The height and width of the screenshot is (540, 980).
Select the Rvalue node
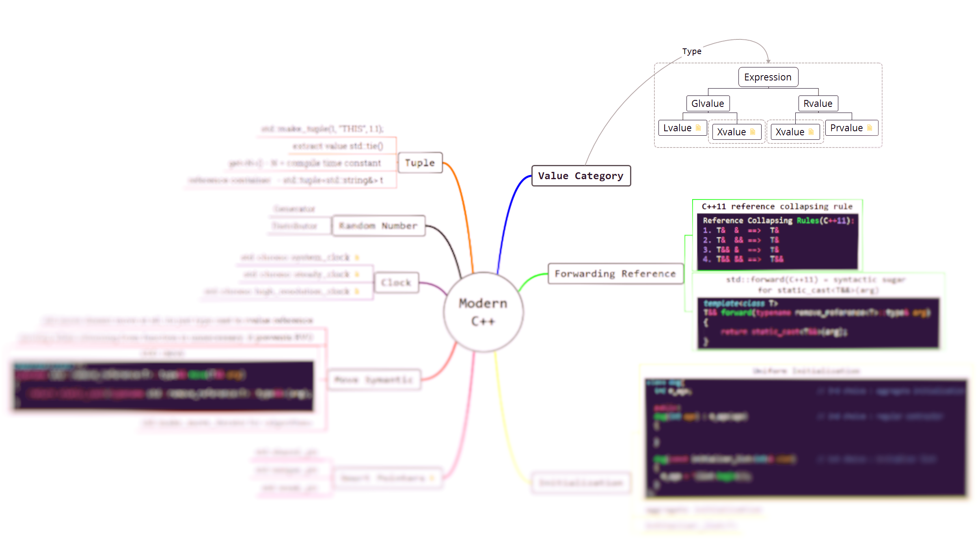point(818,104)
